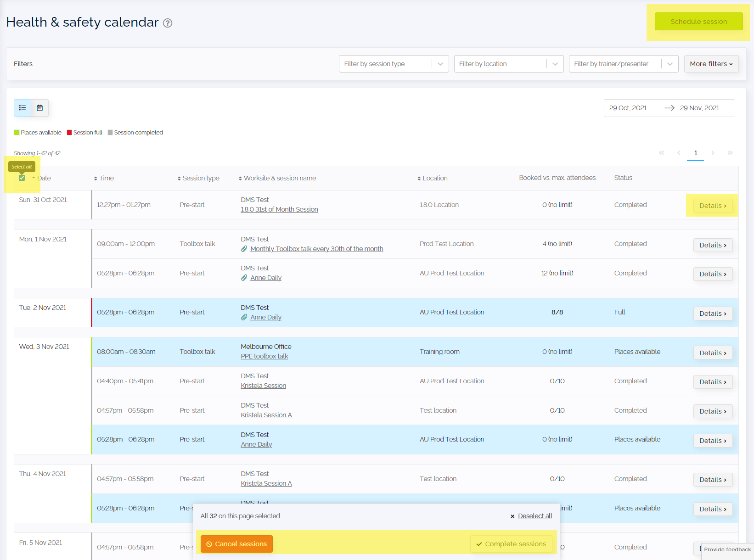The image size is (754, 560).
Task: Switch to calendar view icon
Action: pyautogui.click(x=40, y=108)
